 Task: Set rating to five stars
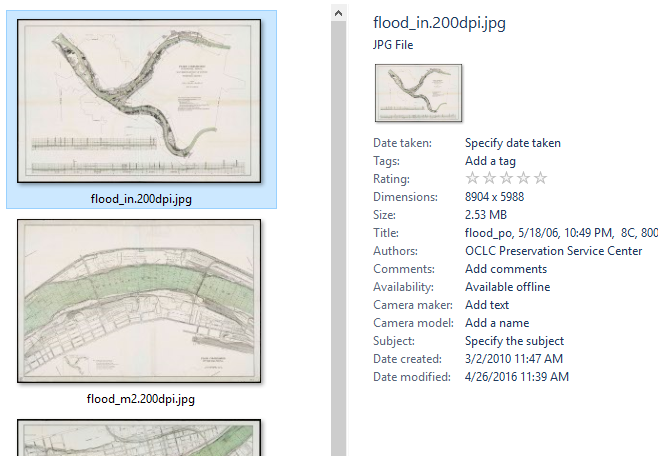[540, 178]
